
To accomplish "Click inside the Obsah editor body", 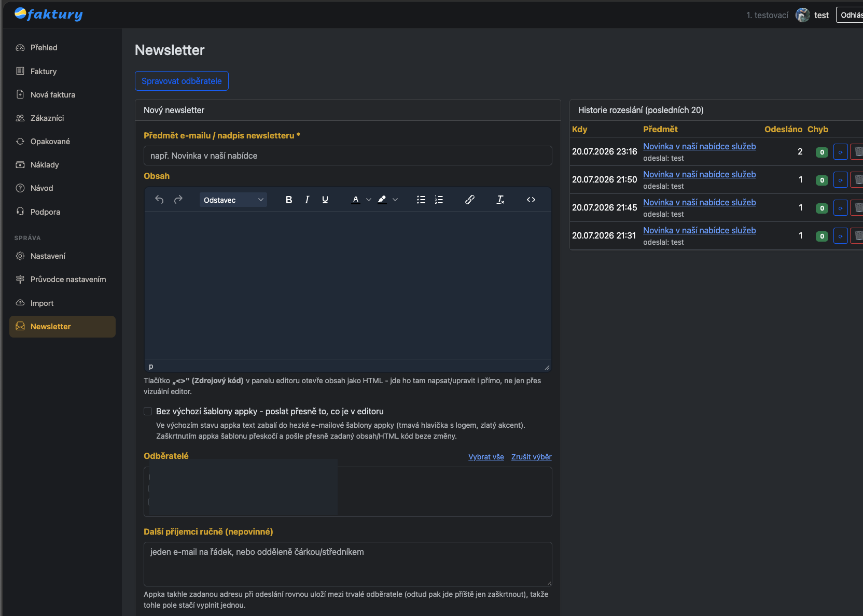I will coord(347,285).
